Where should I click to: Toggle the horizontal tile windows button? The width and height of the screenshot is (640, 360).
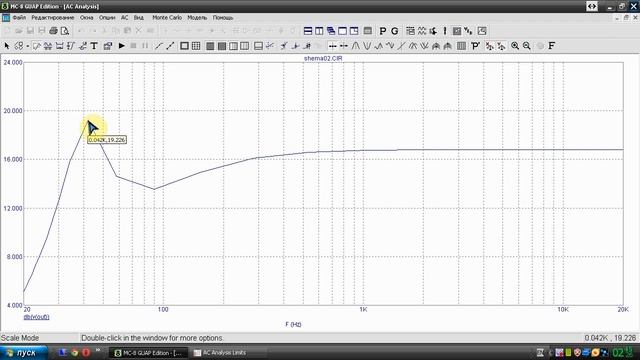pyautogui.click(x=308, y=31)
